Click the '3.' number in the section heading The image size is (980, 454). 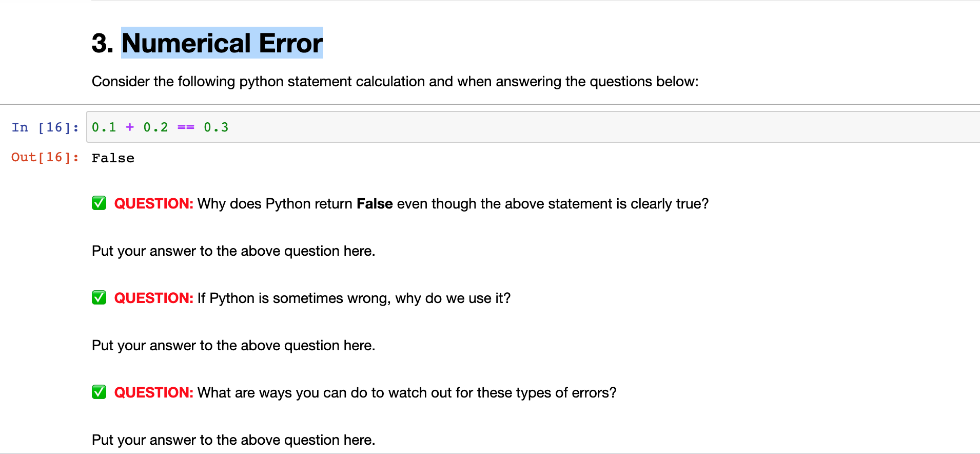tap(102, 43)
